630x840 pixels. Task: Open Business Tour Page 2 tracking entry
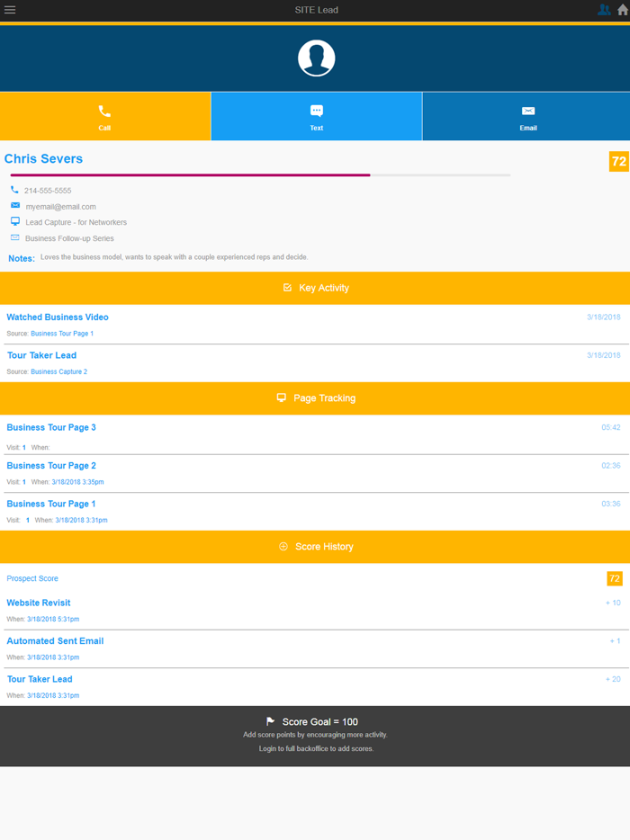[x=51, y=466]
